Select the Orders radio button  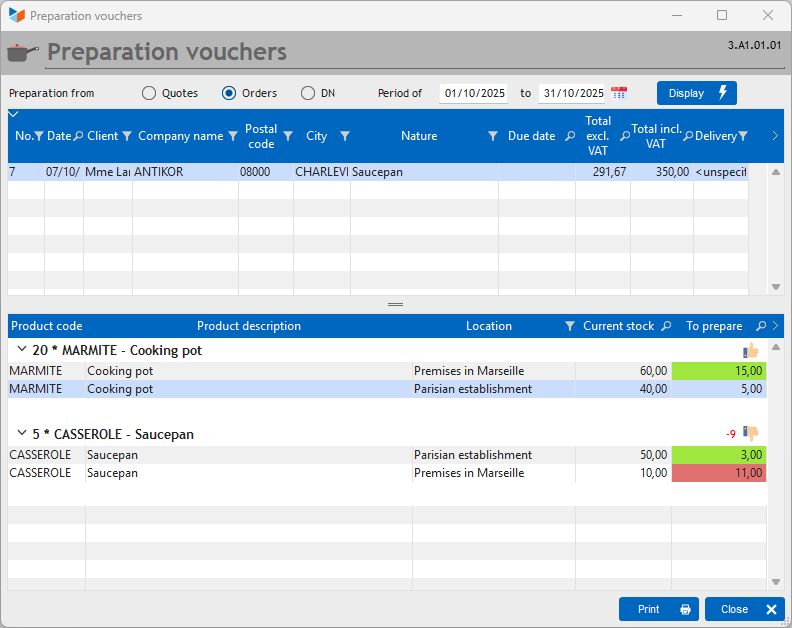(x=229, y=93)
